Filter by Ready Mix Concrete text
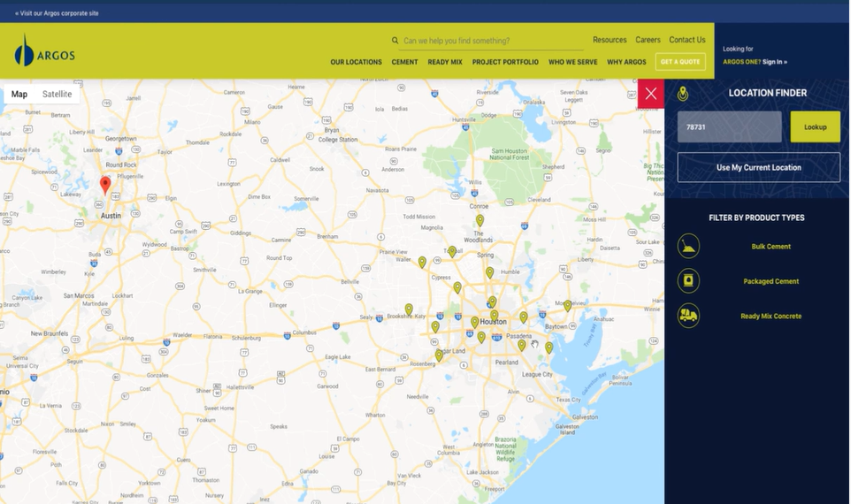 tap(770, 316)
